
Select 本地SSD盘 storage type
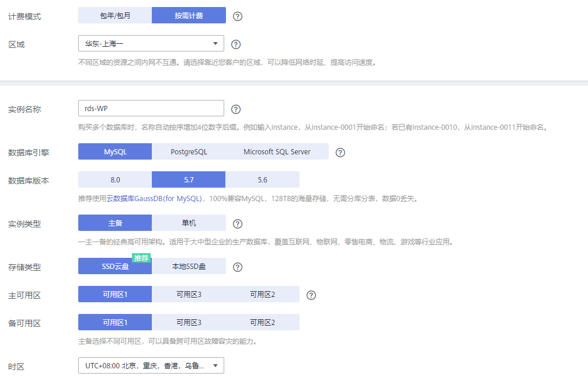(x=189, y=267)
